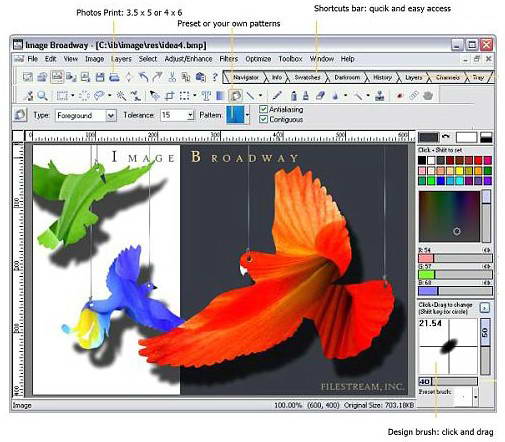Open the Tolerance value dropdown
The width and height of the screenshot is (505, 442).
click(190, 116)
